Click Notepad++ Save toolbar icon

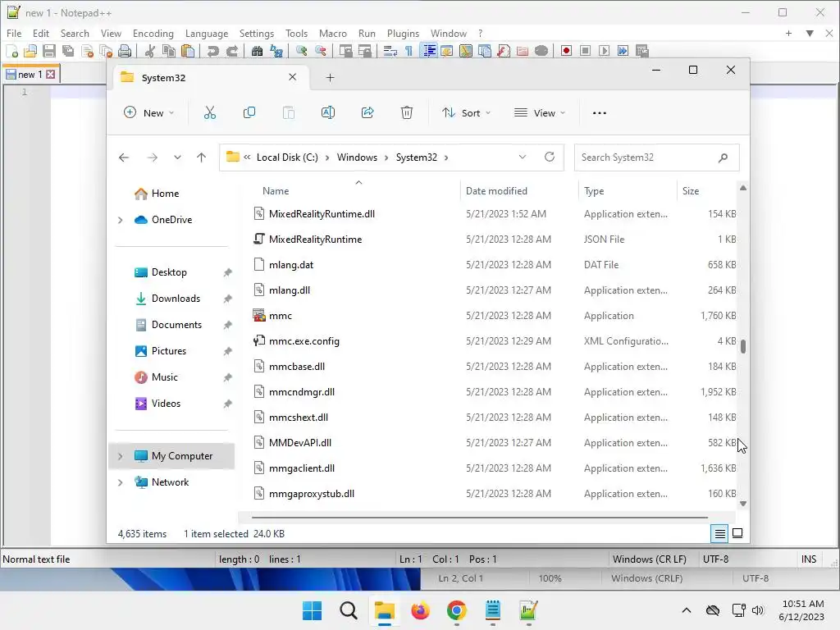pyautogui.click(x=49, y=51)
